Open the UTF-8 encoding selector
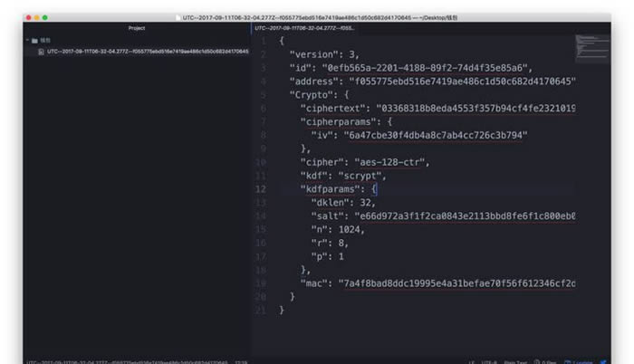Screen dimensions: 634x364 tap(489, 361)
